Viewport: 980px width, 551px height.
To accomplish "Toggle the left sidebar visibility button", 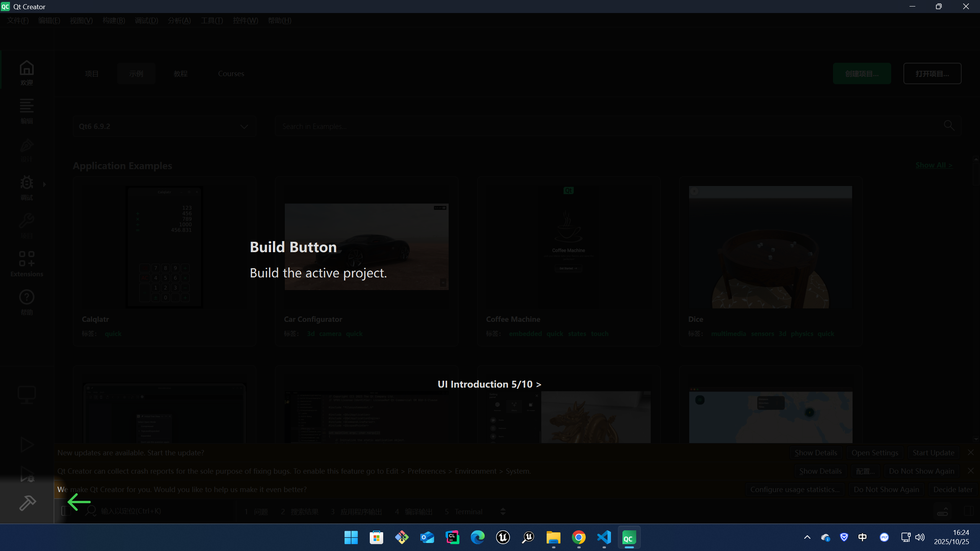I will (x=66, y=511).
